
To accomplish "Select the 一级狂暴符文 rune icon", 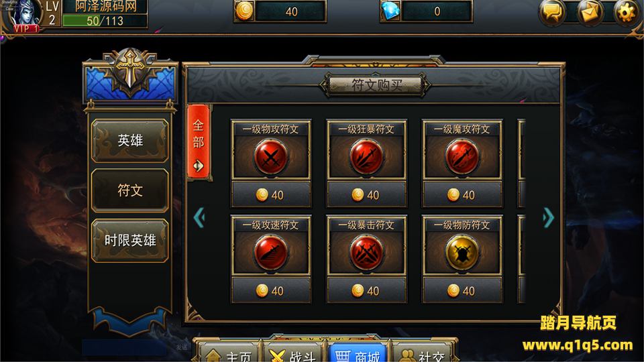I will click(366, 157).
